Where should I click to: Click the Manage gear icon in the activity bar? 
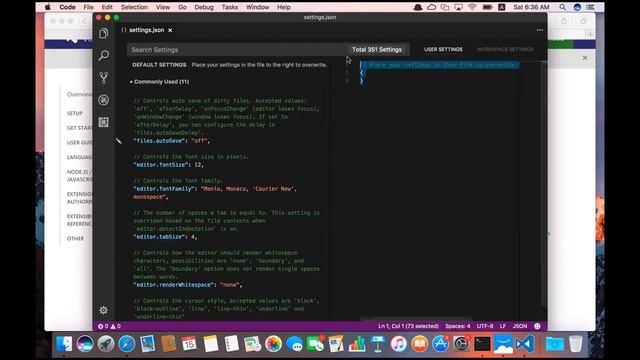(104, 310)
